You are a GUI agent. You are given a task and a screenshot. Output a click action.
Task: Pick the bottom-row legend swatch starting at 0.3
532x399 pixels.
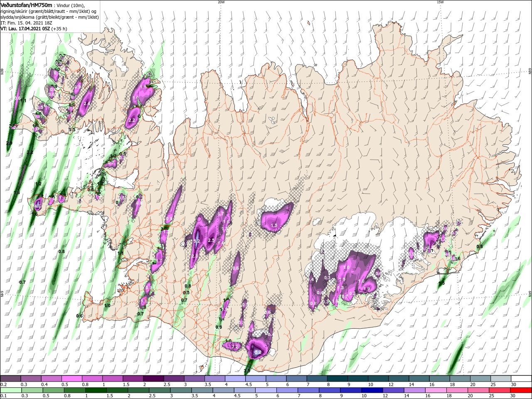32,390
